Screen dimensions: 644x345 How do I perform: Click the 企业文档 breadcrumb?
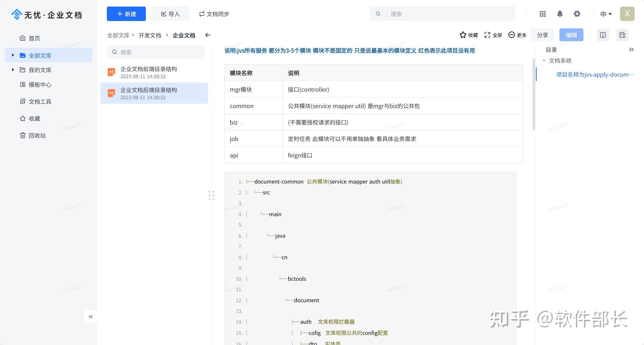tap(184, 35)
